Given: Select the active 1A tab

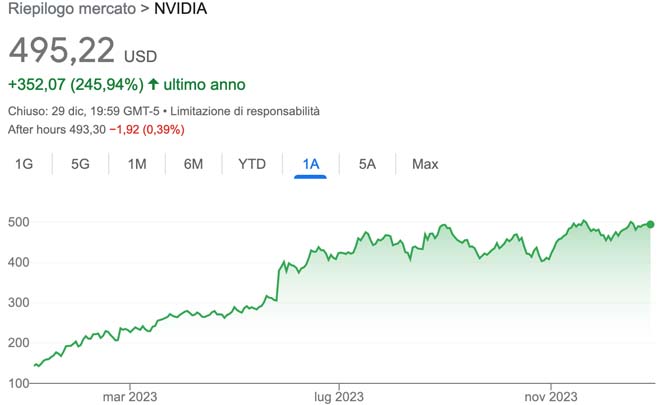Looking at the screenshot, I should point(311,164).
